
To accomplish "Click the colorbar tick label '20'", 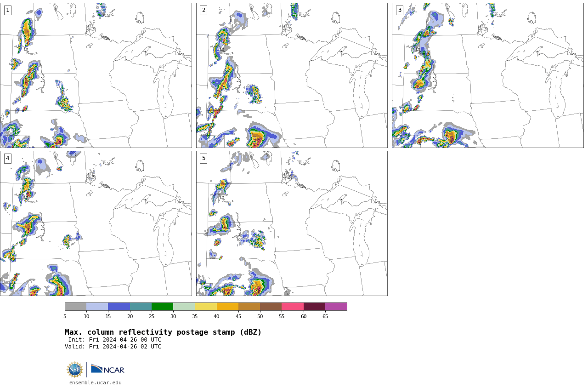I will click(130, 316).
